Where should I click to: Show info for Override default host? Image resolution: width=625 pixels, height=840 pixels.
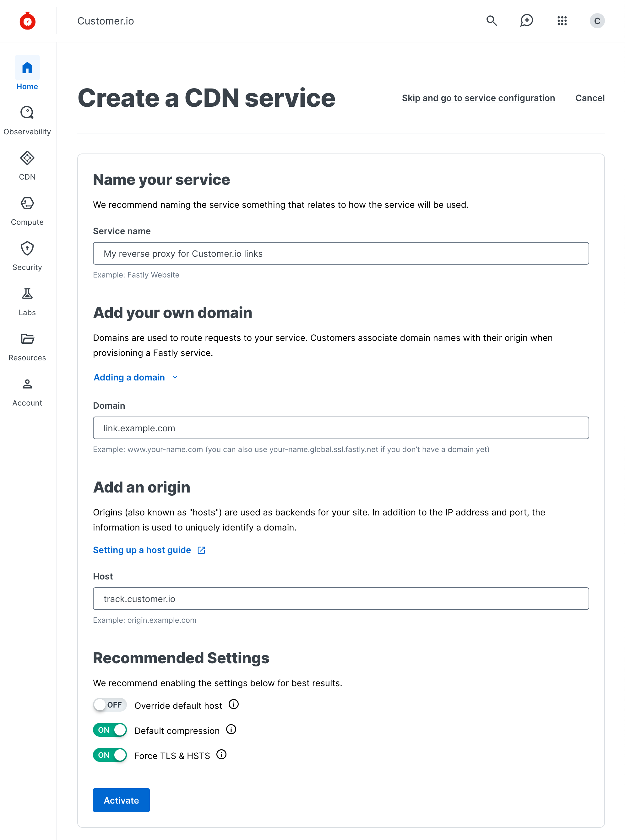[234, 704]
